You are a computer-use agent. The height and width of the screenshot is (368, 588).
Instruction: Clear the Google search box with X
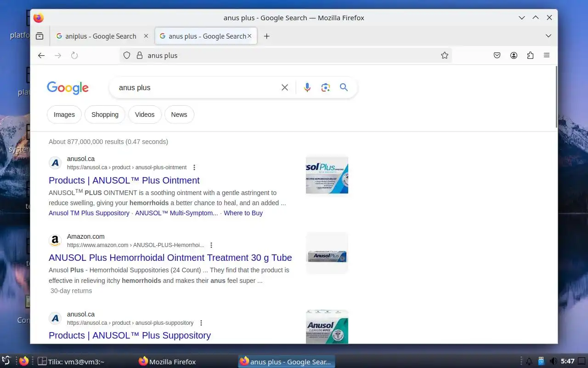tap(285, 87)
